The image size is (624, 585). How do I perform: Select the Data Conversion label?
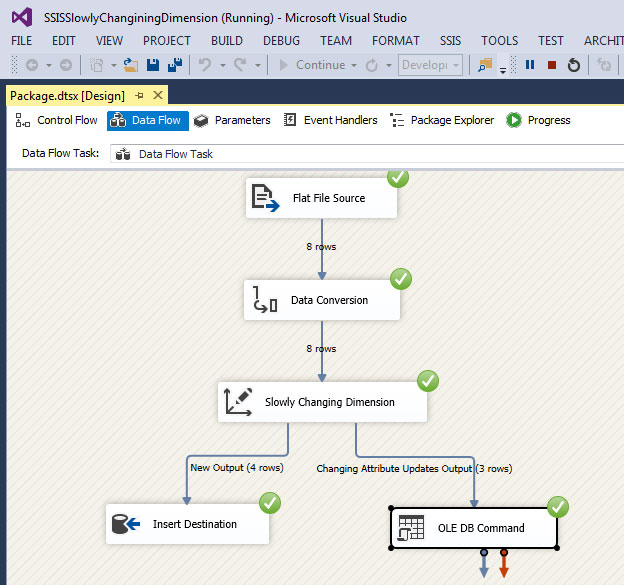click(x=330, y=300)
